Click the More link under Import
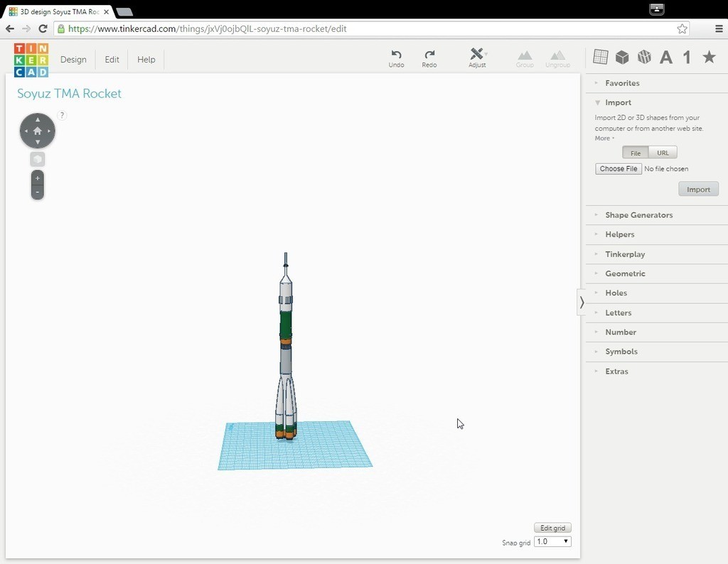Viewport: 728px width, 564px height. [604, 139]
